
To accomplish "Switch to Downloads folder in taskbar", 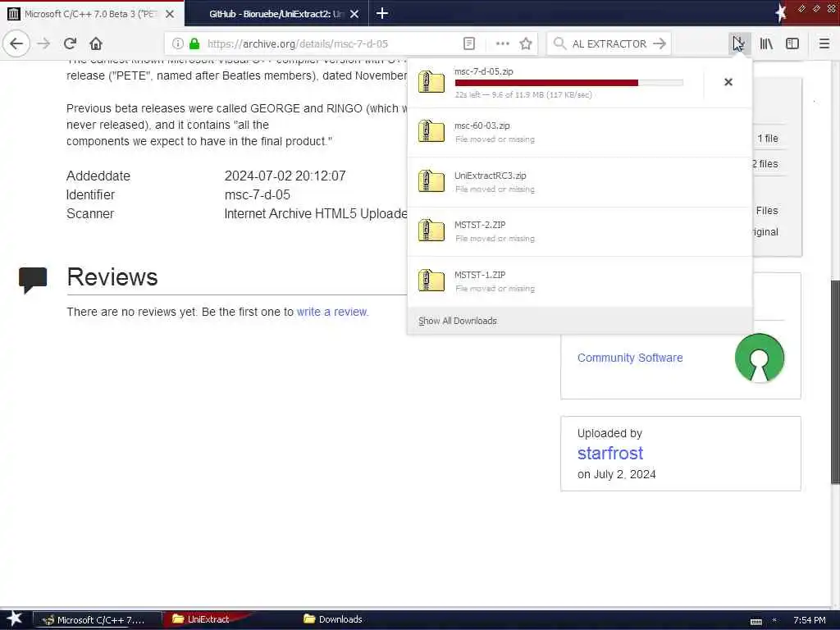I will click(x=333, y=619).
